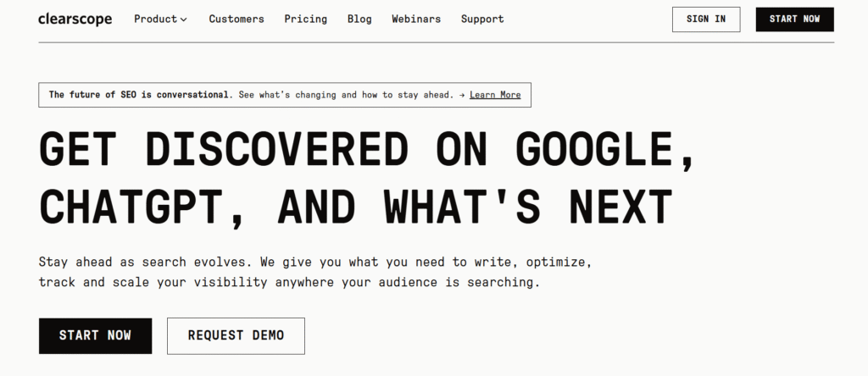Viewport: 868px width, 376px height.
Task: Open the Support link in the header
Action: (x=482, y=19)
